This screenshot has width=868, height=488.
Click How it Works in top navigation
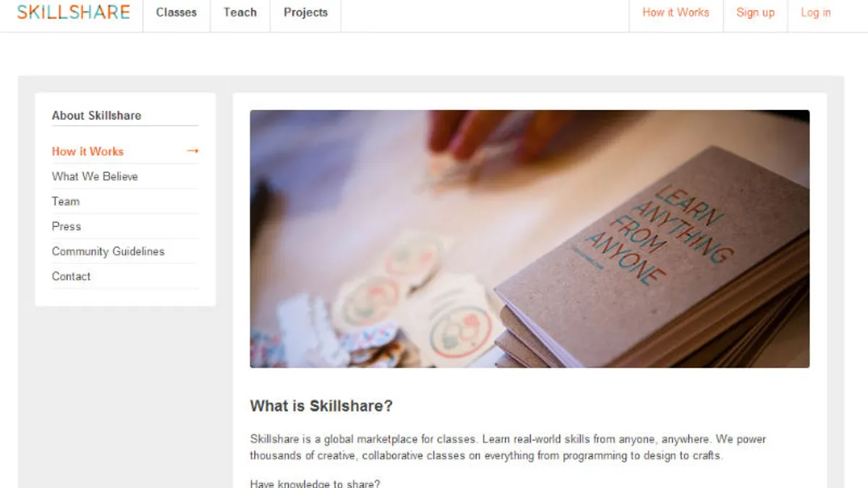click(x=676, y=12)
